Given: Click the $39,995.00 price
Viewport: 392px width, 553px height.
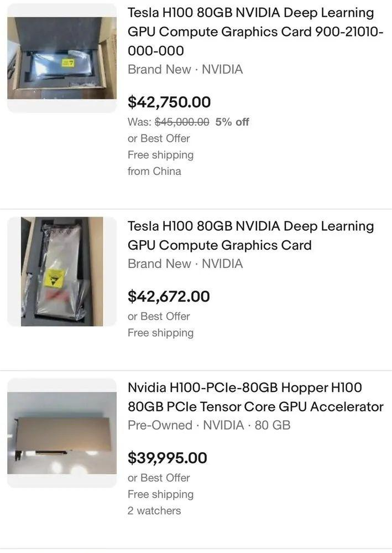Looking at the screenshot, I should [168, 458].
